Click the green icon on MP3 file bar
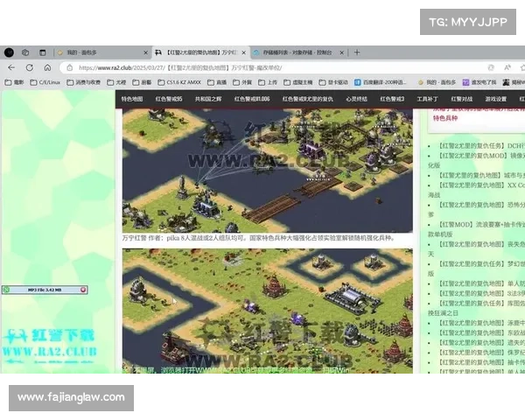This screenshot has width=525, height=420. [6, 289]
